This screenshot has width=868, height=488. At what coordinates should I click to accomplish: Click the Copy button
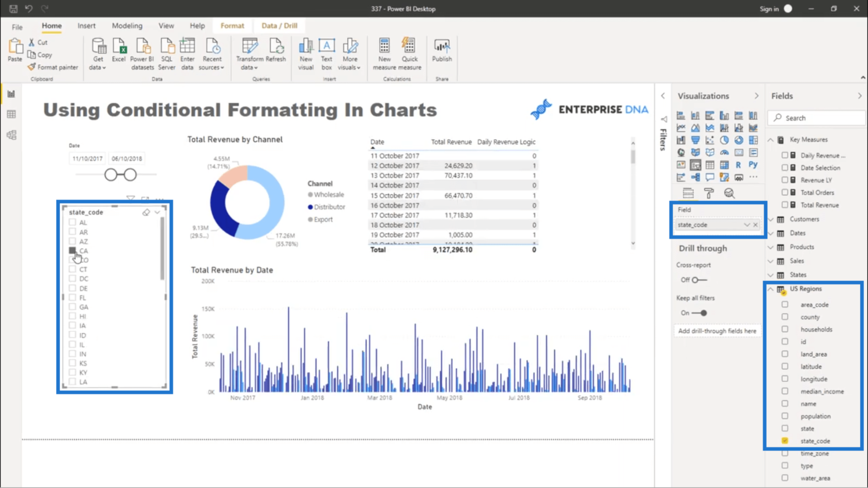tap(40, 55)
